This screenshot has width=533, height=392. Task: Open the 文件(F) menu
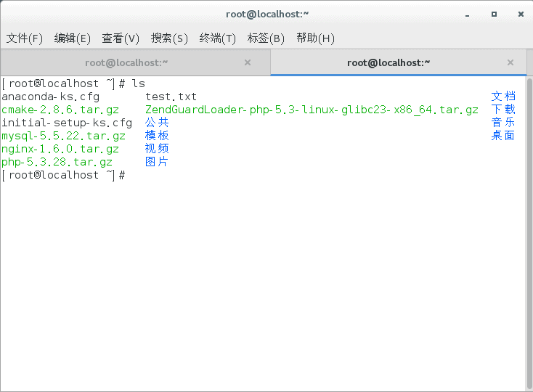[x=25, y=38]
